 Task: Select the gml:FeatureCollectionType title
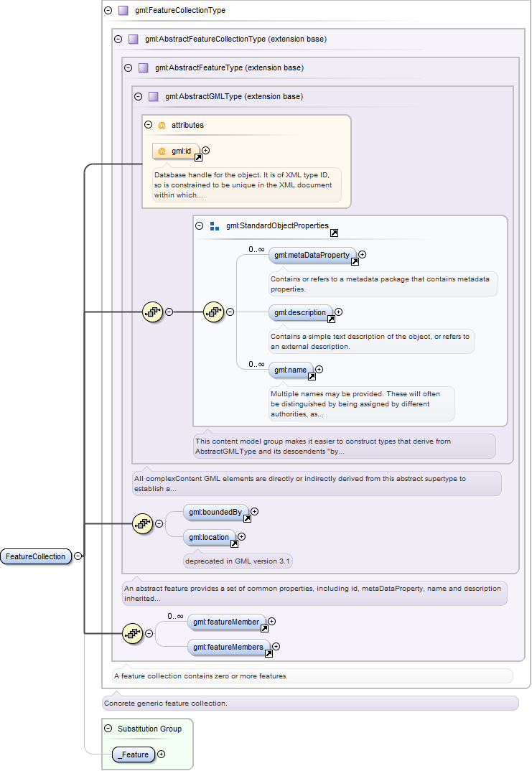(x=180, y=10)
